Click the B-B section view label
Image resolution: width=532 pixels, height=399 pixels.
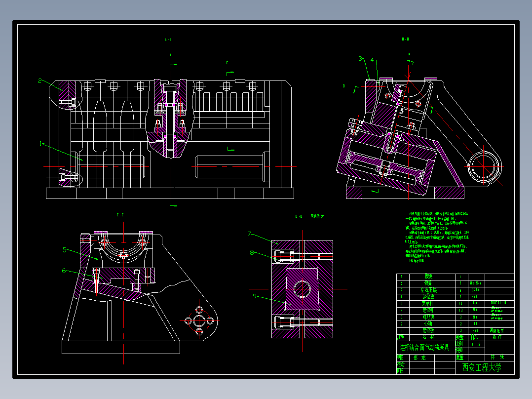pyautogui.click(x=406, y=40)
